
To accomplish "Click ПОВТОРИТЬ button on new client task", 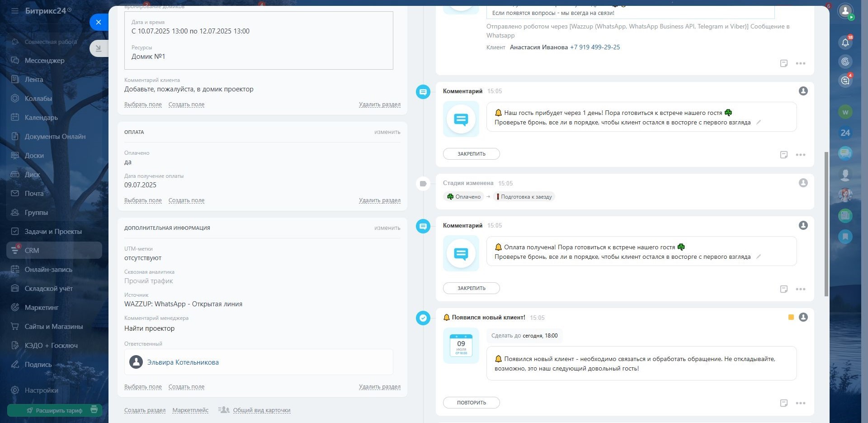I will pos(471,403).
